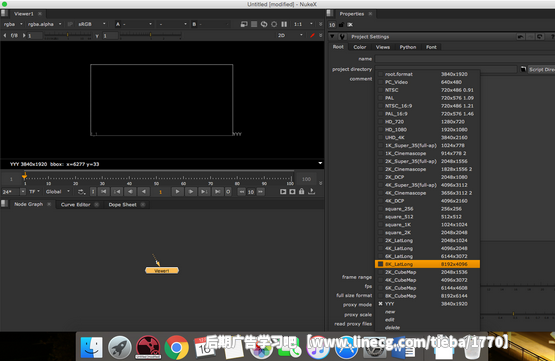Viewport: 555px width, 361px height.
Task: Open the A input dropdown
Action: pyautogui.click(x=134, y=24)
